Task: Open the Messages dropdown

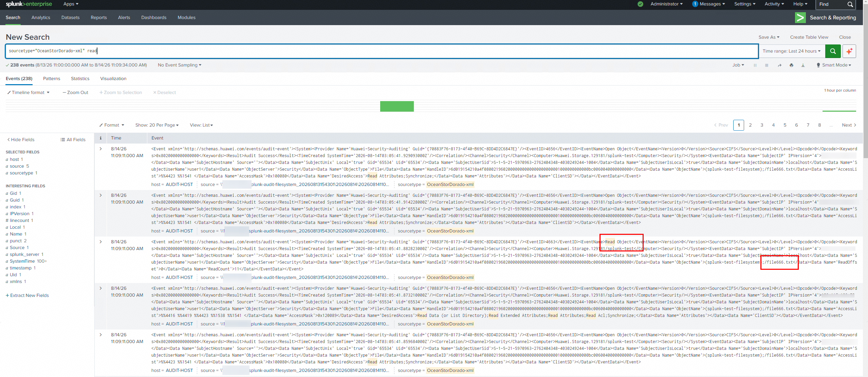Action: click(712, 4)
